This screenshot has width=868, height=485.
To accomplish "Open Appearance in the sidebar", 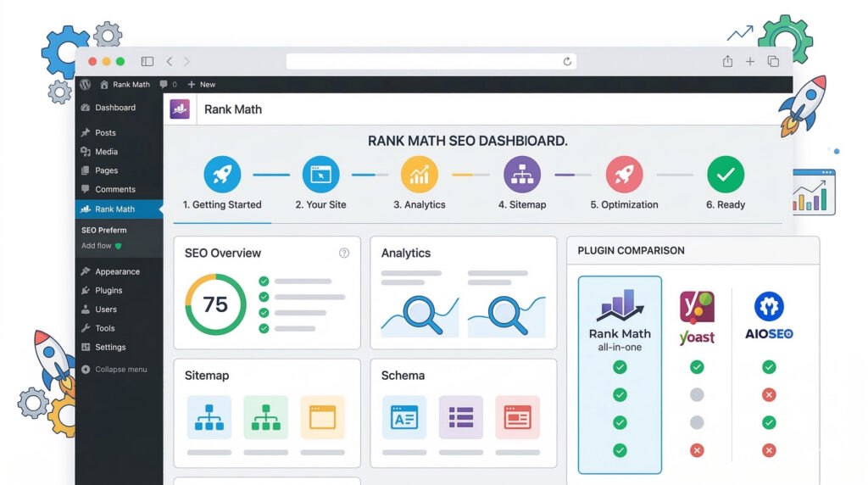I will (119, 272).
